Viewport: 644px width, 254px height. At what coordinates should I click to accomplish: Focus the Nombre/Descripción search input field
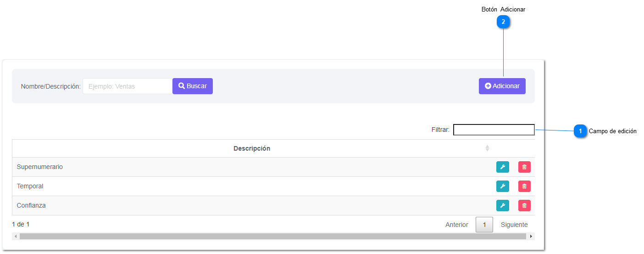[x=127, y=86]
